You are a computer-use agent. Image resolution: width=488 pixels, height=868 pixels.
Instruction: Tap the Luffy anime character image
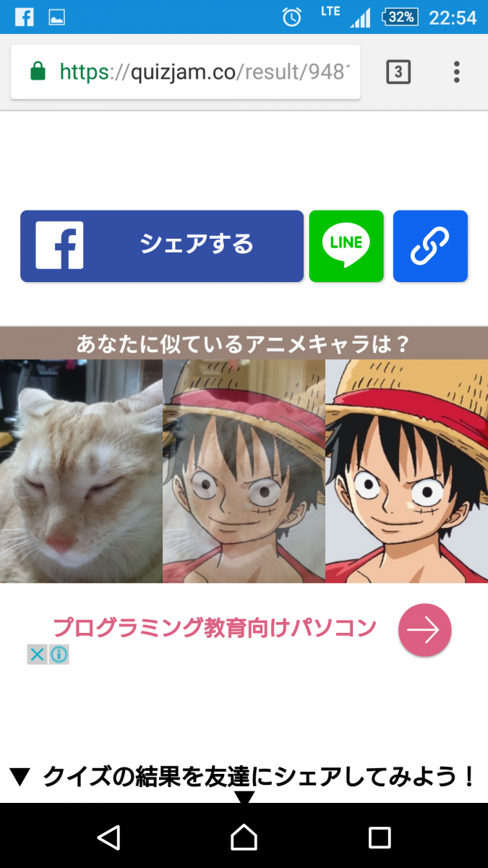coord(406,471)
